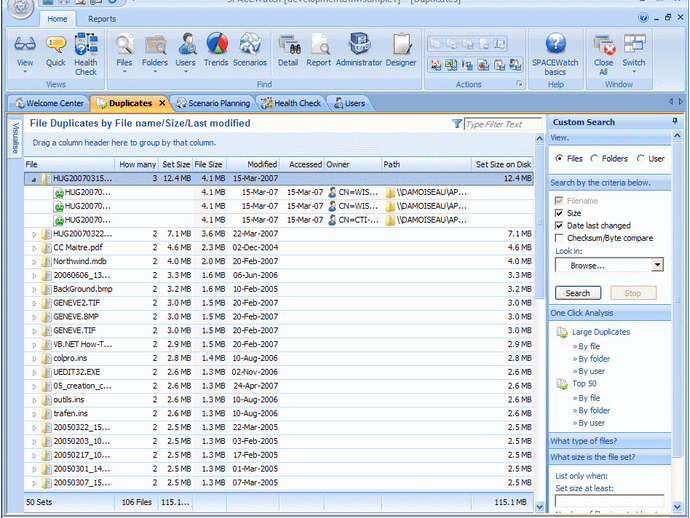Click the Excel export icon in Actions

click(x=451, y=65)
